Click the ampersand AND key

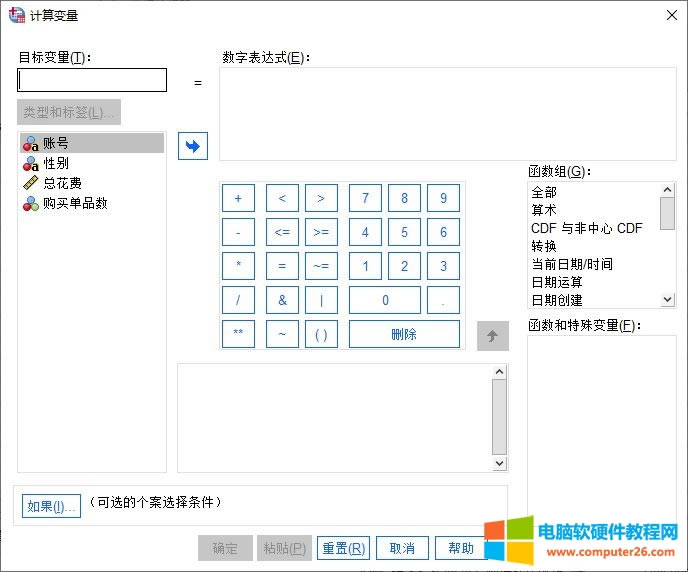pyautogui.click(x=282, y=300)
